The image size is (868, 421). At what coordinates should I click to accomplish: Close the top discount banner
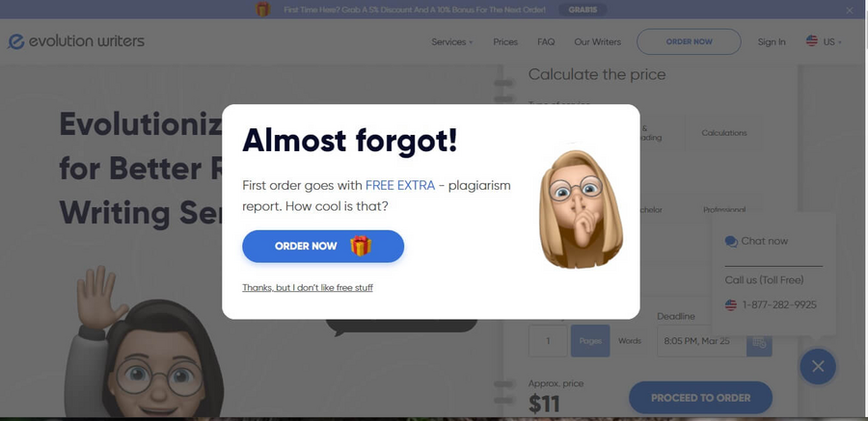point(849,10)
